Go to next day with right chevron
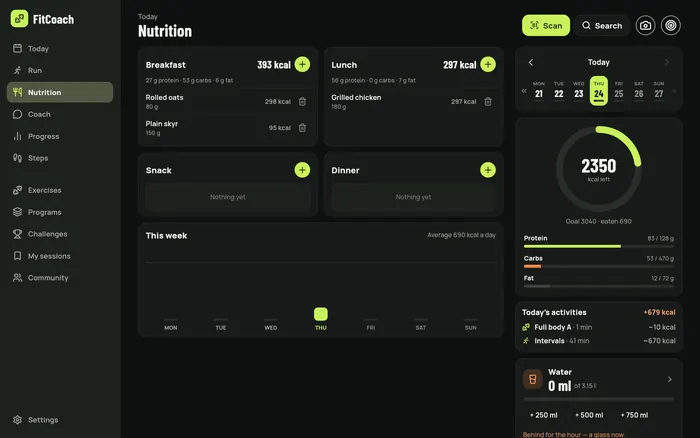This screenshot has width=700, height=438. [x=667, y=63]
